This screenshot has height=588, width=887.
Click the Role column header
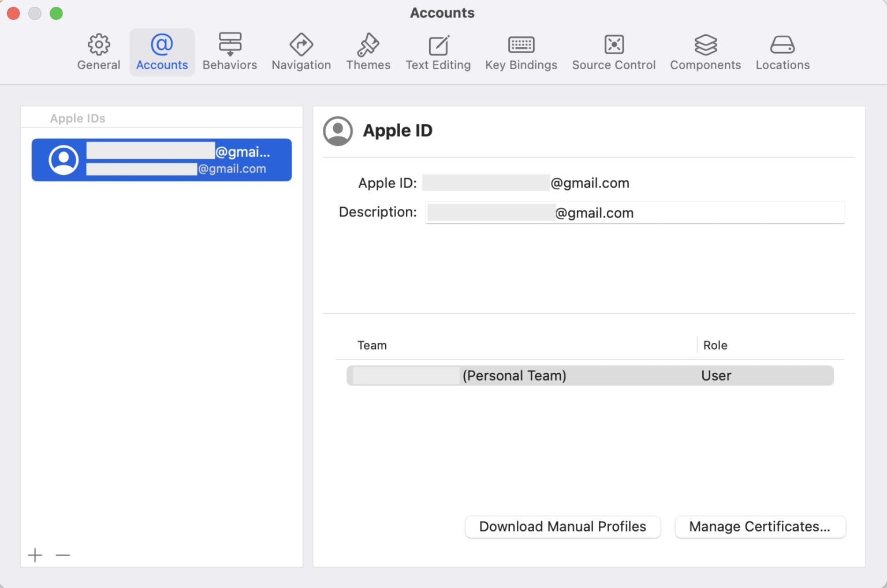click(x=715, y=344)
